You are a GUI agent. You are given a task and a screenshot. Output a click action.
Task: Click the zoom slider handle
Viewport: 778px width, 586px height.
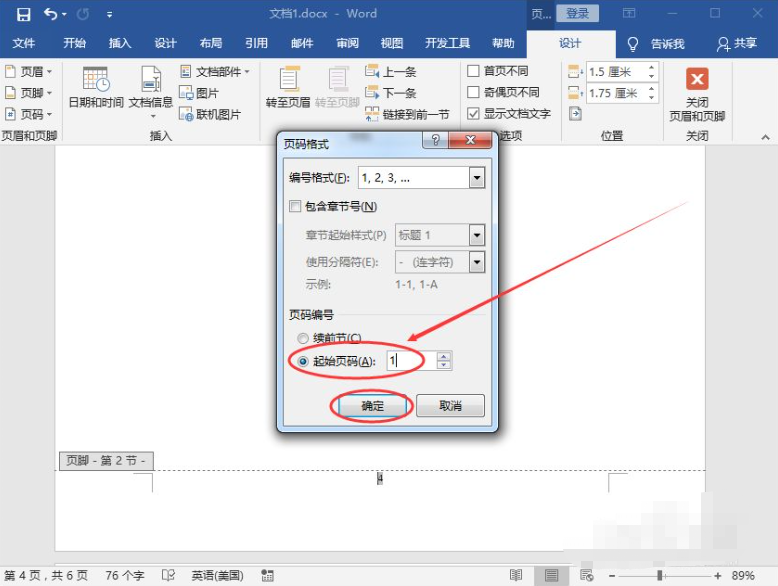[659, 576]
